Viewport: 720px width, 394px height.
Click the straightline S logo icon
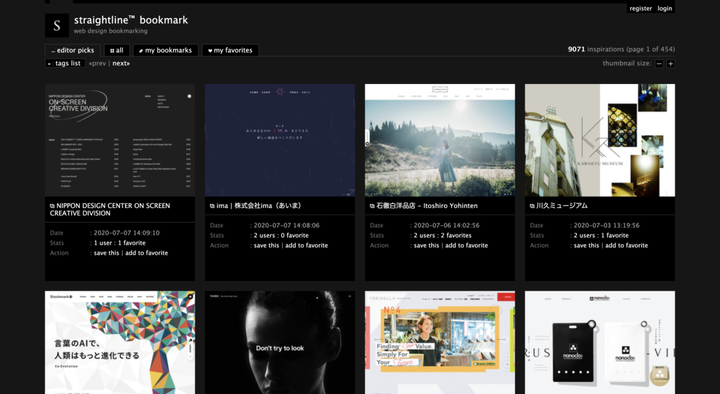pos(57,25)
